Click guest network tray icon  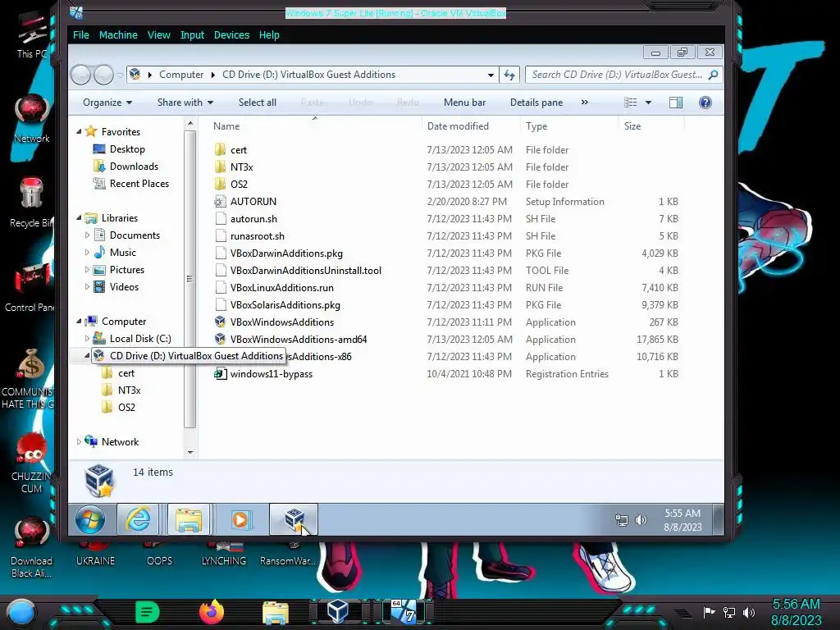[x=622, y=519]
